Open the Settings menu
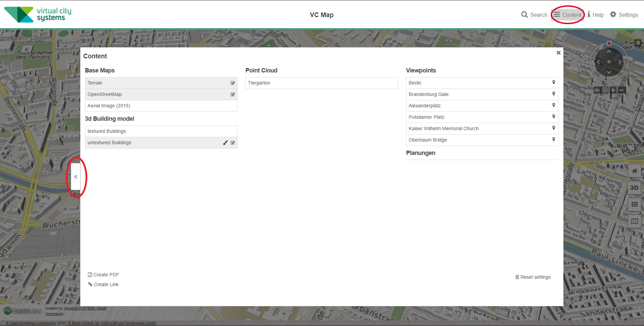The width and height of the screenshot is (644, 326). (x=624, y=15)
